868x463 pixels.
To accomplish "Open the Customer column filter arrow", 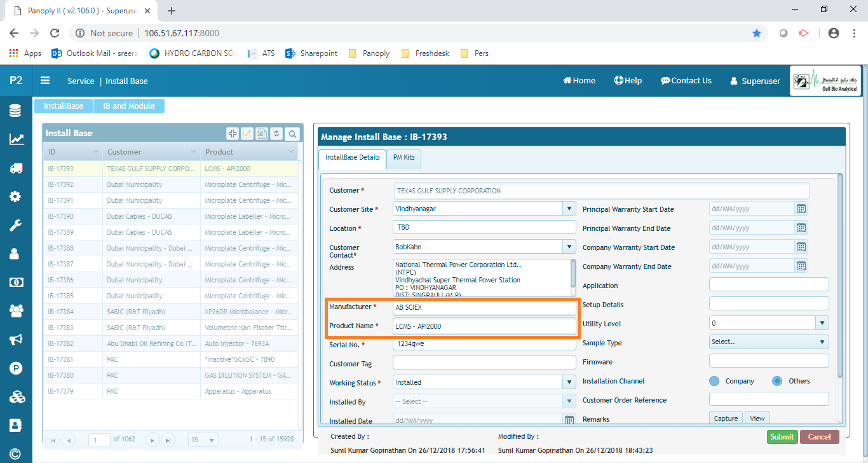I will pos(194,152).
